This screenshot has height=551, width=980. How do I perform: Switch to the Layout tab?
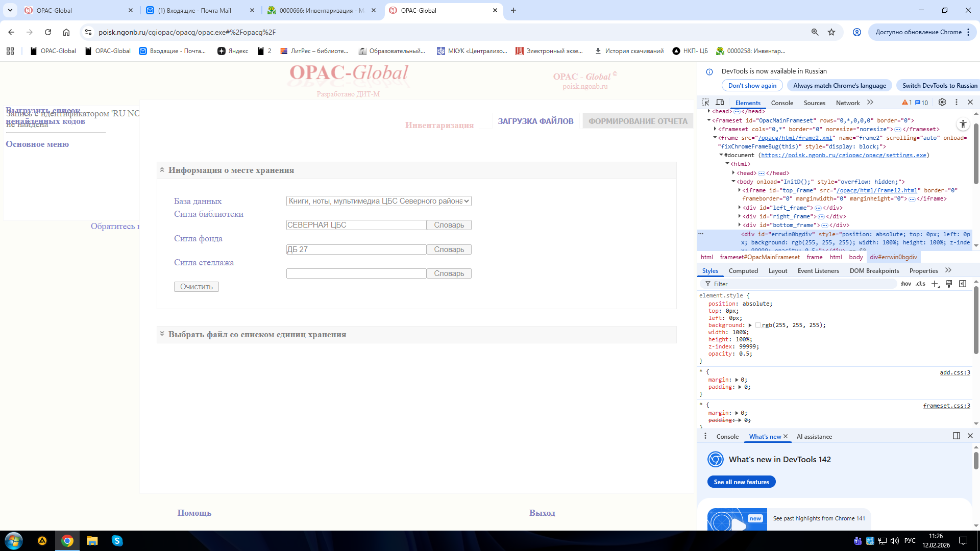tap(778, 271)
